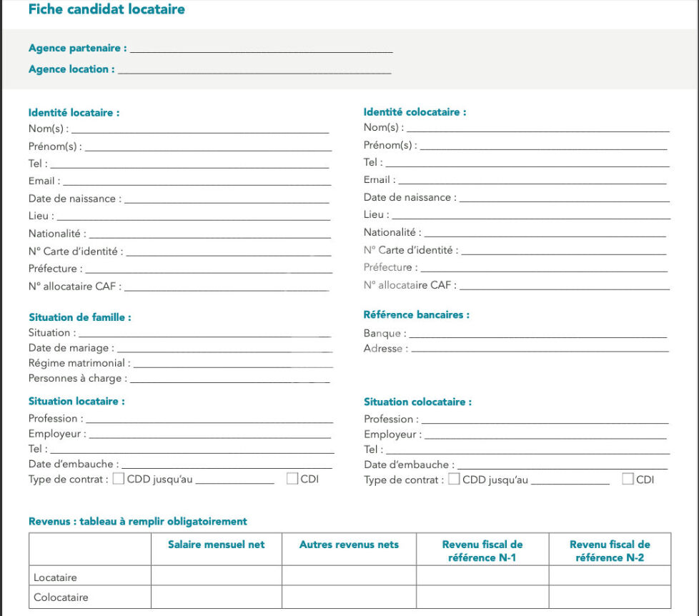
Task: Click Colocataire row Autres revenus nets cell
Action: click(x=349, y=597)
